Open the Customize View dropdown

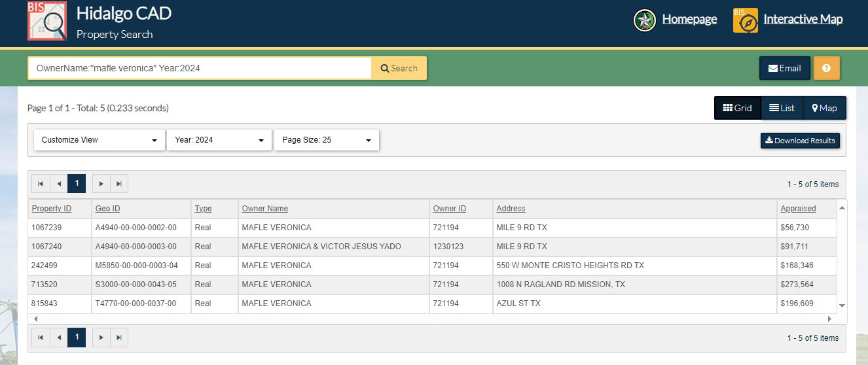(x=99, y=140)
